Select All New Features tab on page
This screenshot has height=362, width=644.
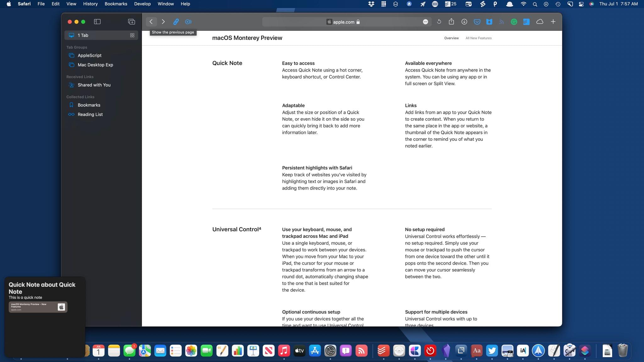point(479,38)
